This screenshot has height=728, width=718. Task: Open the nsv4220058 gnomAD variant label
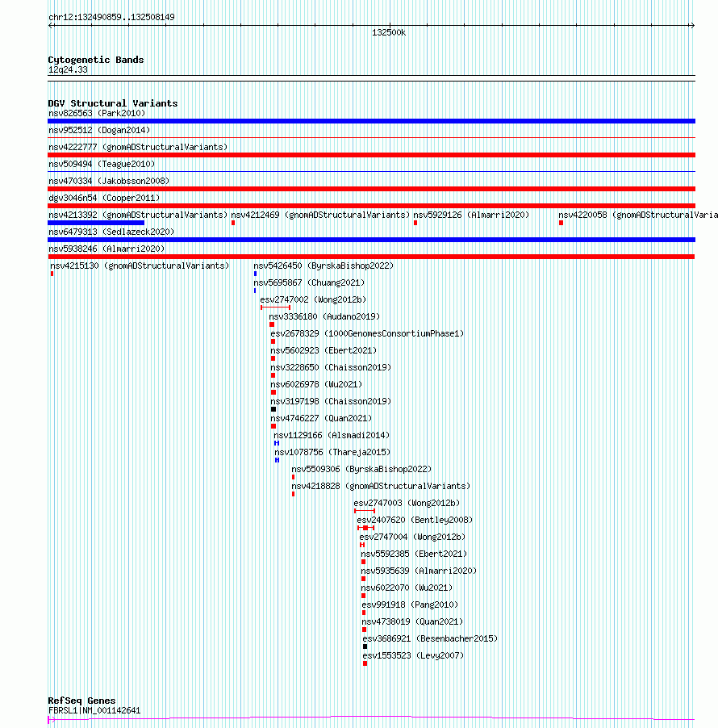(x=638, y=215)
